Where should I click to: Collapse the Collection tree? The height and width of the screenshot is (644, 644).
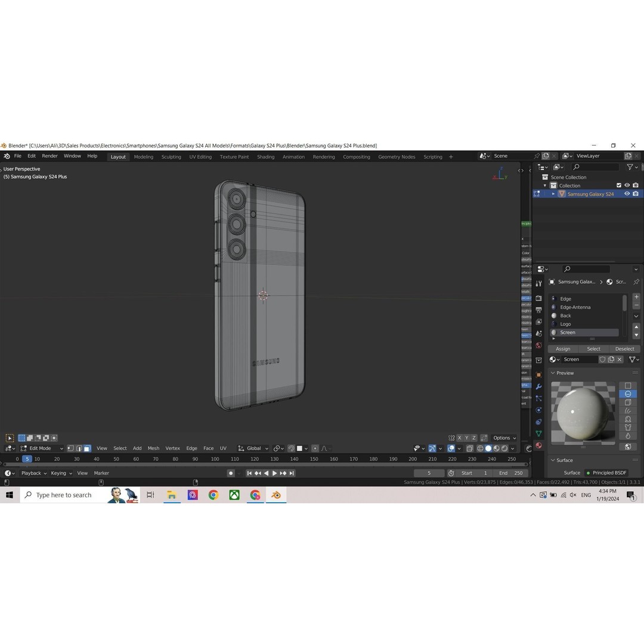545,185
